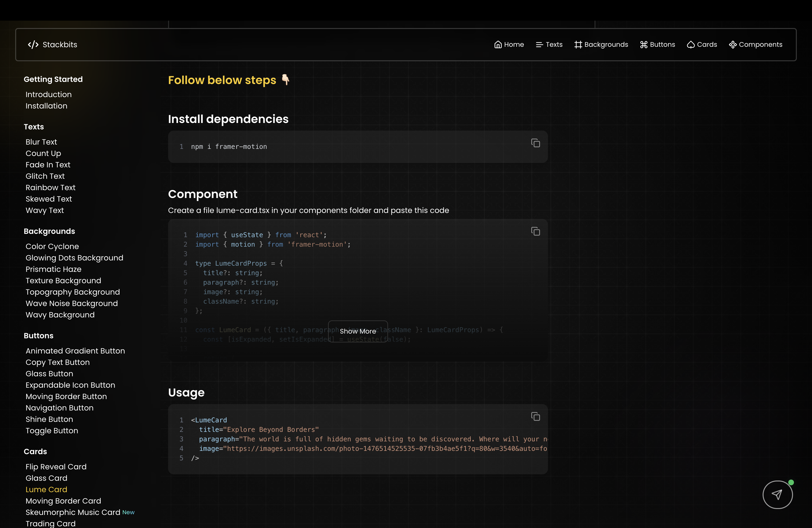Click the Components icon in navbar
The image size is (812, 528).
pyautogui.click(x=732, y=45)
